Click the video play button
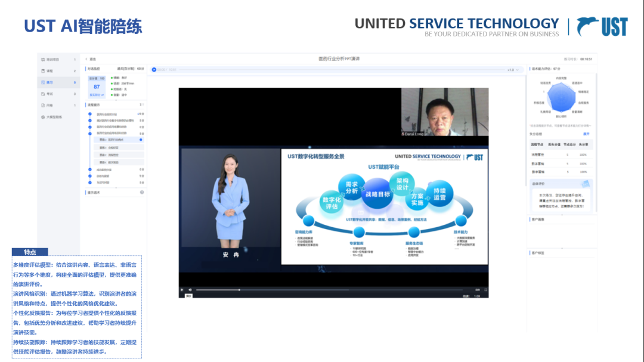This screenshot has width=644, height=362. [182, 290]
